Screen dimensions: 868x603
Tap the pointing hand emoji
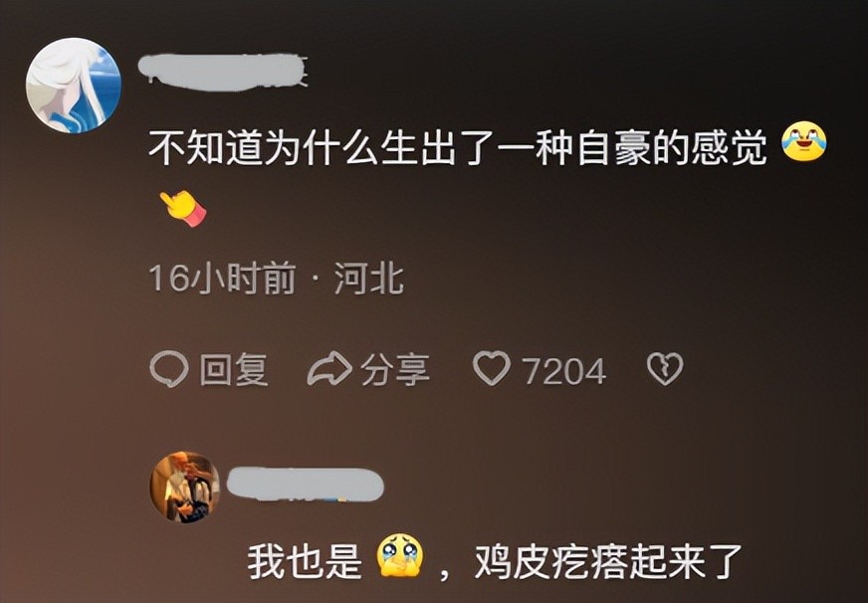[x=183, y=208]
